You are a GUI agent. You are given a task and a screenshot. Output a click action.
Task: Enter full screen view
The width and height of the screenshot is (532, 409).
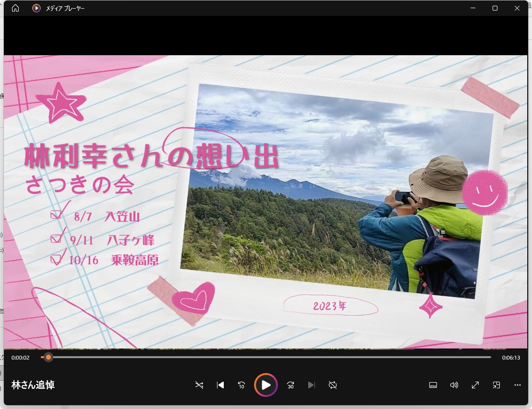[x=475, y=385]
